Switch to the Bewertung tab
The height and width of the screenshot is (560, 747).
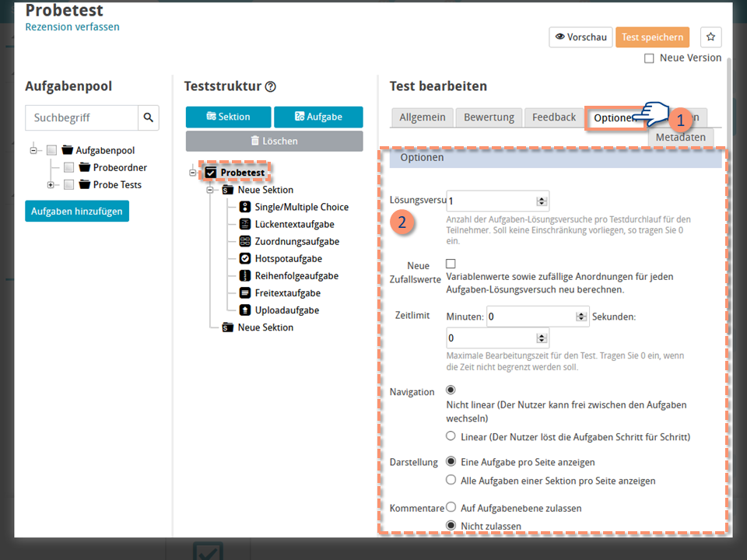[489, 117]
